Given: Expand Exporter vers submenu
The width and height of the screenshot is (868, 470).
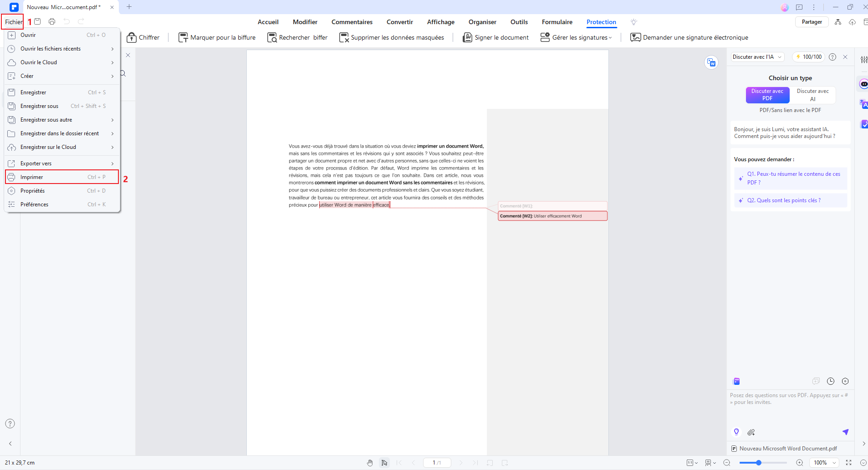Looking at the screenshot, I should (x=62, y=163).
